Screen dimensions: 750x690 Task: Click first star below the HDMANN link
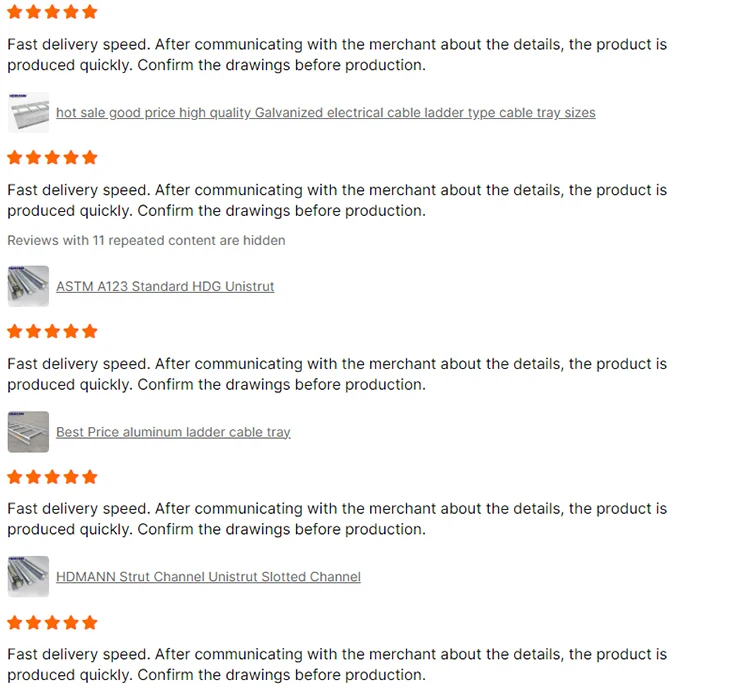pyautogui.click(x=15, y=622)
